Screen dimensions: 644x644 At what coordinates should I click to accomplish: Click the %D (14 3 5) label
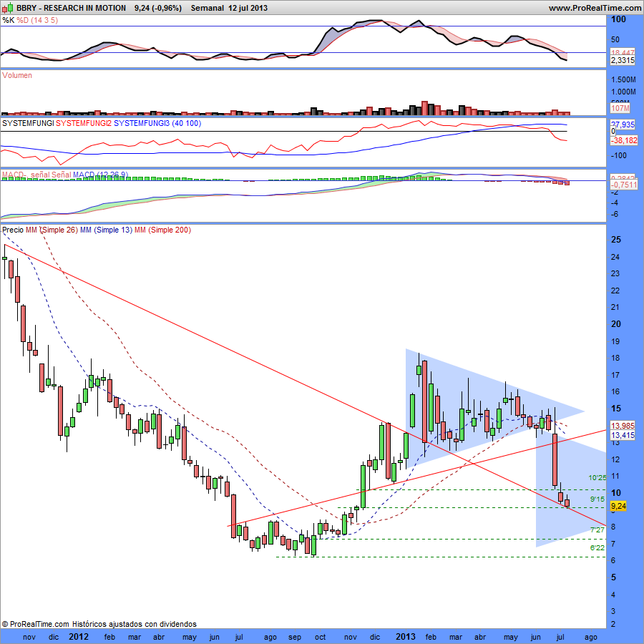pyautogui.click(x=37, y=20)
